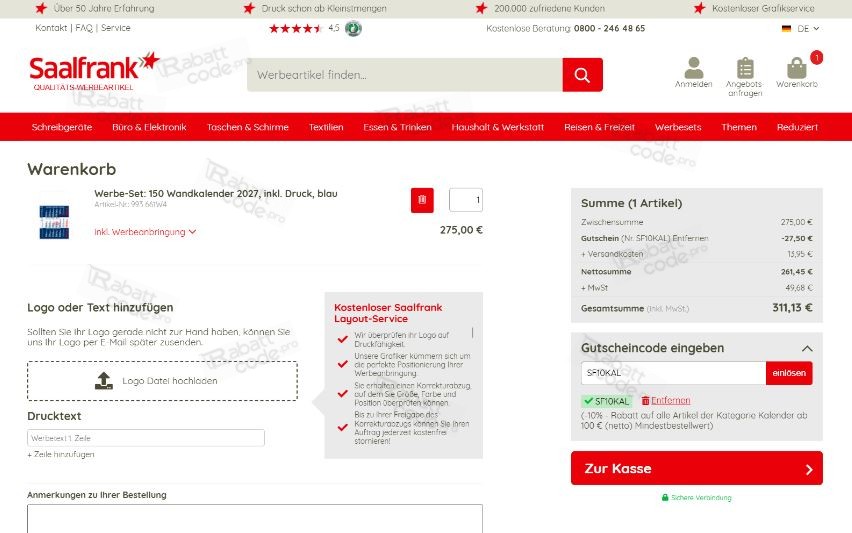This screenshot has height=533, width=852.
Task: Click the red search magnifier button
Action: (582, 75)
